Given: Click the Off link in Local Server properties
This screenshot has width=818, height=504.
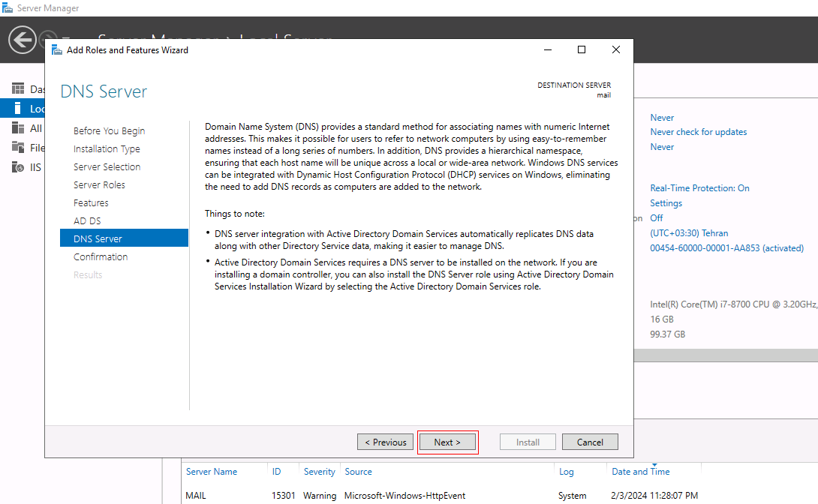Looking at the screenshot, I should point(657,217).
